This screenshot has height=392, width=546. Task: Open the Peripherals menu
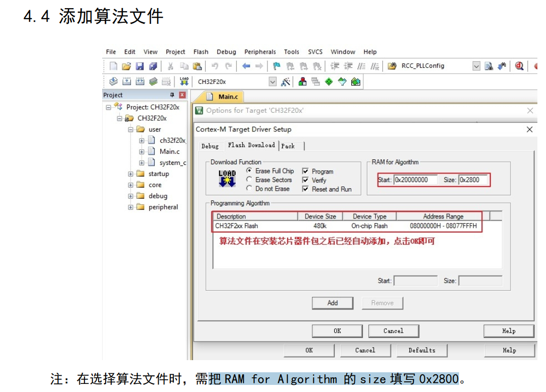[260, 52]
